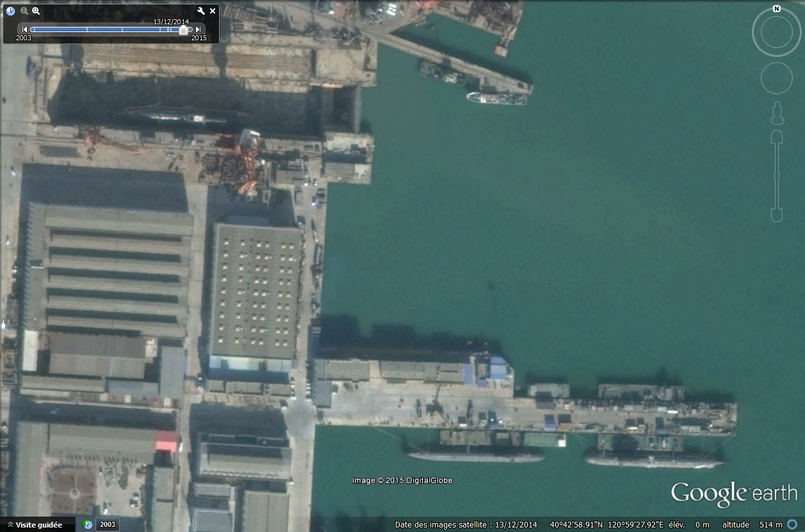Open the Visite guidée panel
The height and width of the screenshot is (532, 805).
coord(39,525)
